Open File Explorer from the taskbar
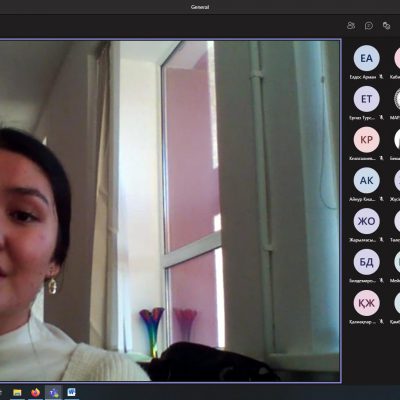 [x=17, y=393]
